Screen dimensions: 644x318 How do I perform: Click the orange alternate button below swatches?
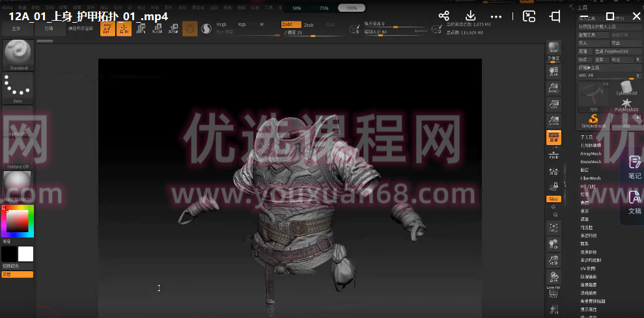[17, 274]
